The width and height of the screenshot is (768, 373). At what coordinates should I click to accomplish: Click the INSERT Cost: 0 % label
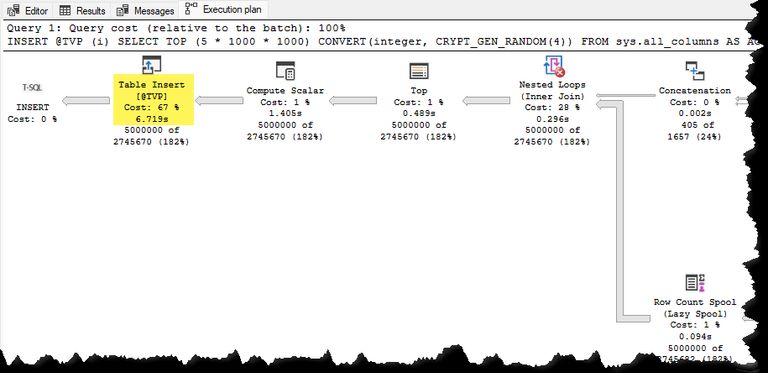pos(32,113)
